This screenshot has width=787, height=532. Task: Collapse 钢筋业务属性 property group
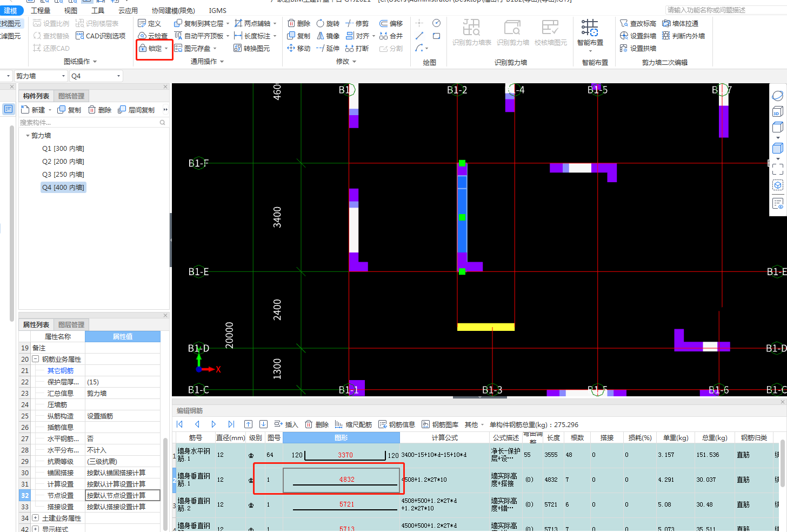36,359
